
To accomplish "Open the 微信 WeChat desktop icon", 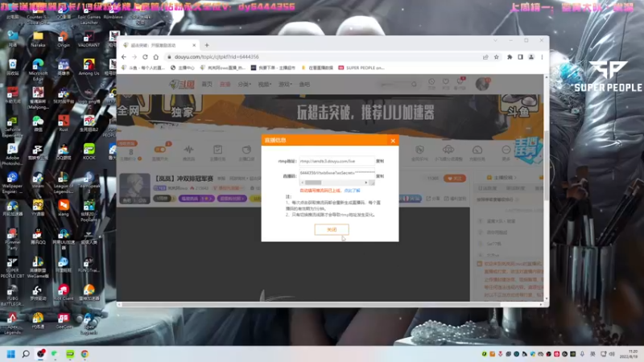I will (x=38, y=123).
